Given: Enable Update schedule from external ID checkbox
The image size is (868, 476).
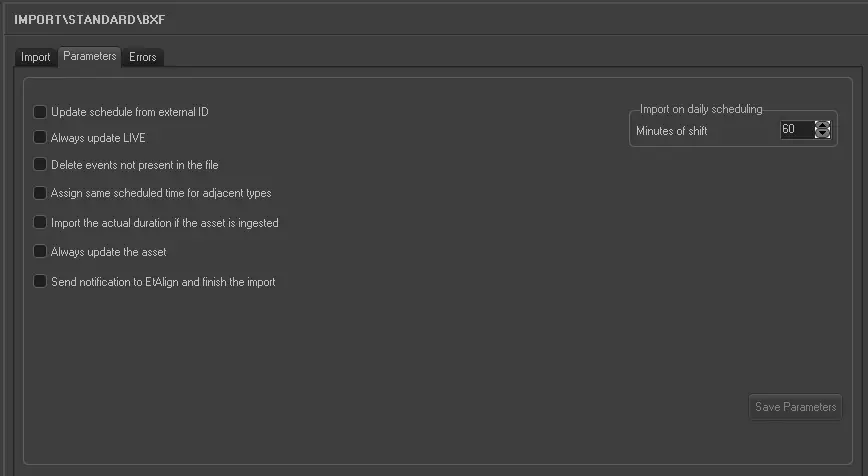Looking at the screenshot, I should [x=40, y=112].
